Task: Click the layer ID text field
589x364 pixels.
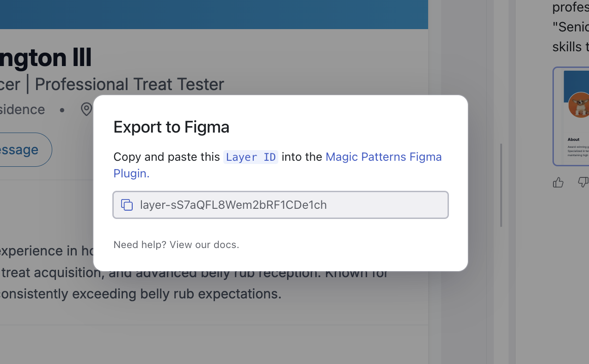Action: [281, 205]
